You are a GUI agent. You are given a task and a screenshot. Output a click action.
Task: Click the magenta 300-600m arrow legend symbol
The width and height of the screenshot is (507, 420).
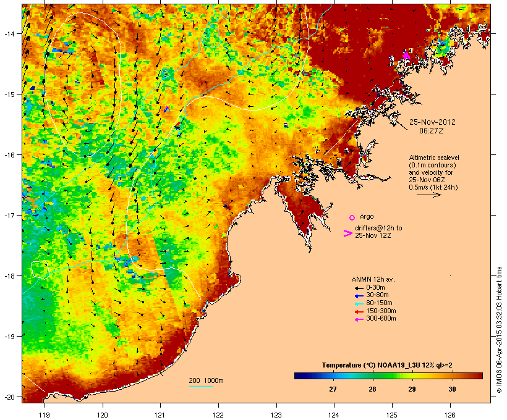click(x=359, y=319)
